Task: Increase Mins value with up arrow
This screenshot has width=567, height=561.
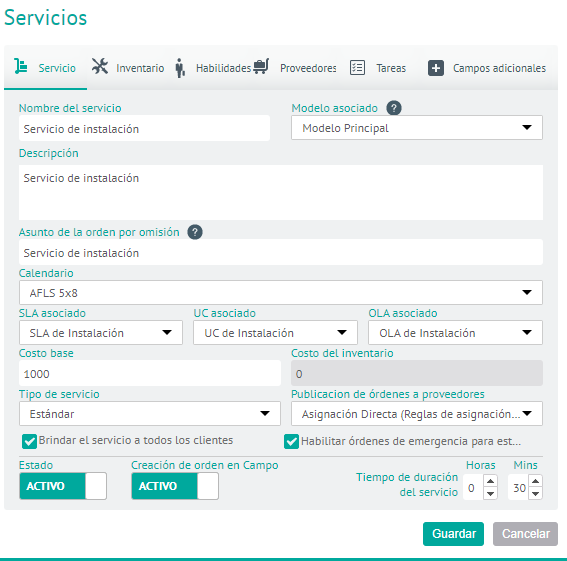Action: (536, 481)
